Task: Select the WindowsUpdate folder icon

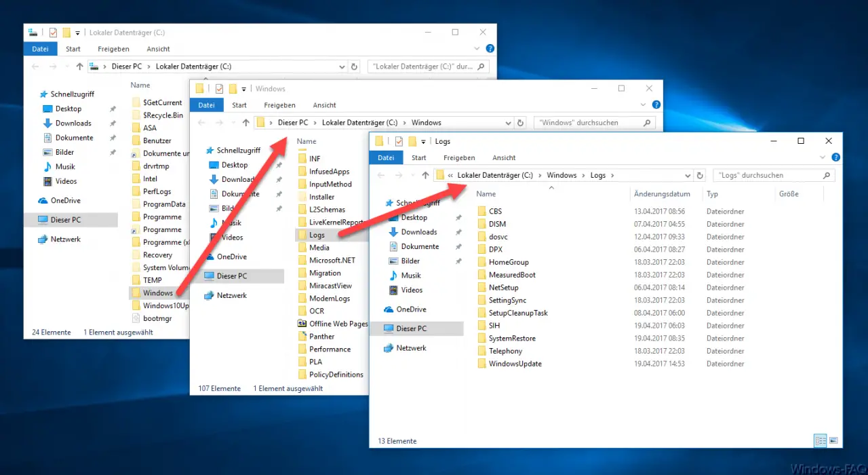Action: coord(482,364)
